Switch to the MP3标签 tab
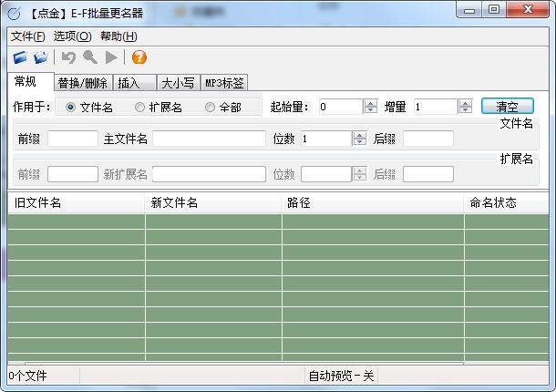Viewport: 556px width, 392px height. 223,83
